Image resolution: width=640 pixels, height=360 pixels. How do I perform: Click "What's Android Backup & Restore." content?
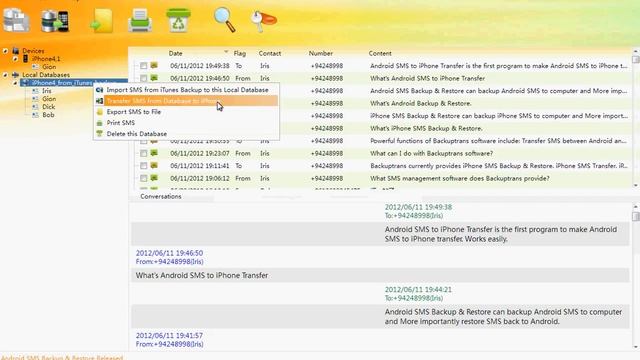click(x=421, y=103)
